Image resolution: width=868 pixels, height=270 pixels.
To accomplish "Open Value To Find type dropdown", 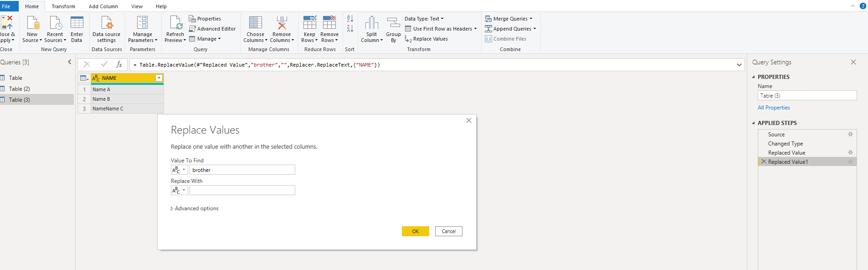I will [180, 170].
